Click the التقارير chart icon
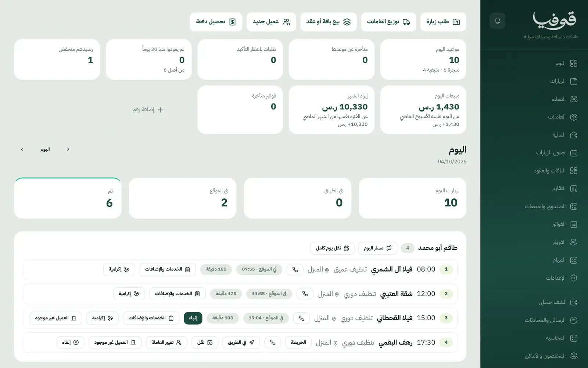 pos(574,189)
